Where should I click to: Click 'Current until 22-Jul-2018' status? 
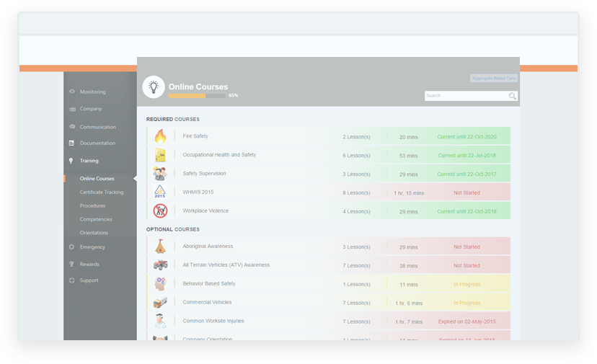(466, 156)
